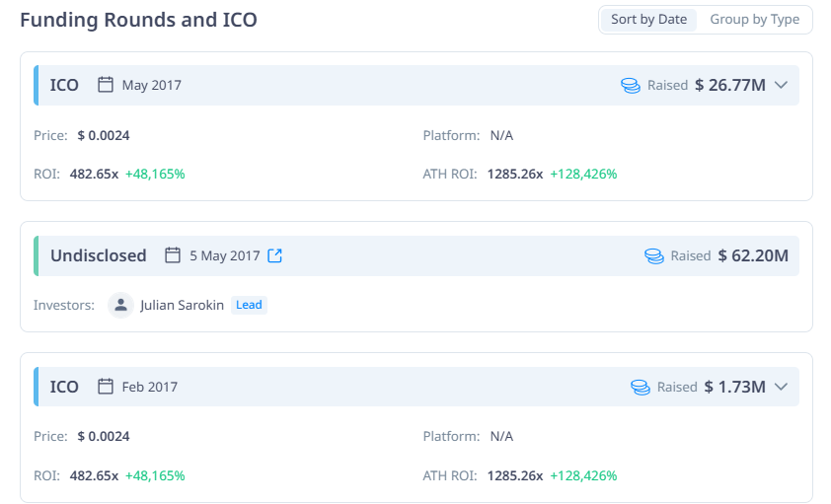This screenshot has height=504, width=831.
Task: Click the coins icon beside Raised $26.77M
Action: tap(631, 85)
